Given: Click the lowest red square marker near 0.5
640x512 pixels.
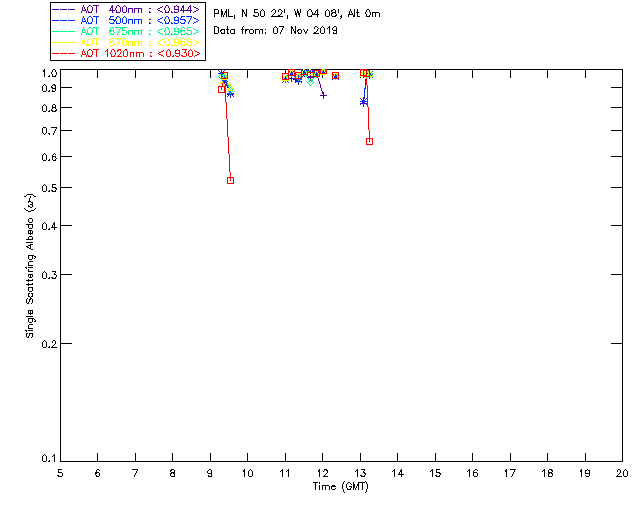Looking at the screenshot, I should pyautogui.click(x=230, y=180).
